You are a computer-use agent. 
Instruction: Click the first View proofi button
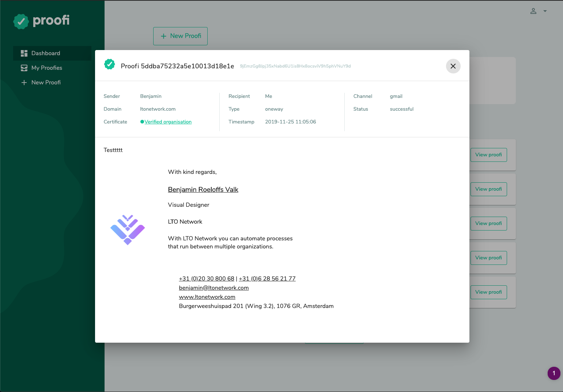pyautogui.click(x=488, y=155)
